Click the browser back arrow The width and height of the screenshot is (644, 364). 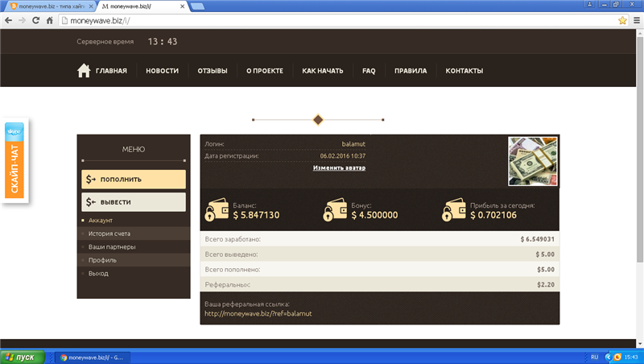9,19
